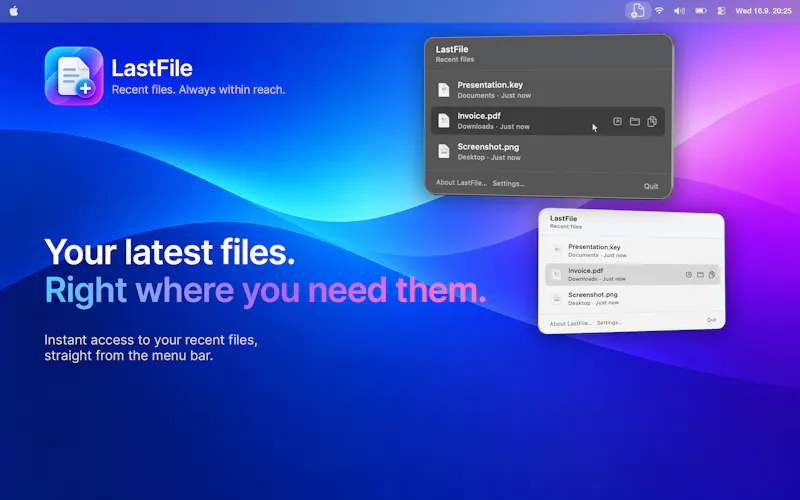
Task: Click the open-file icon on light Invoice.pdf row
Action: pyautogui.click(x=689, y=274)
